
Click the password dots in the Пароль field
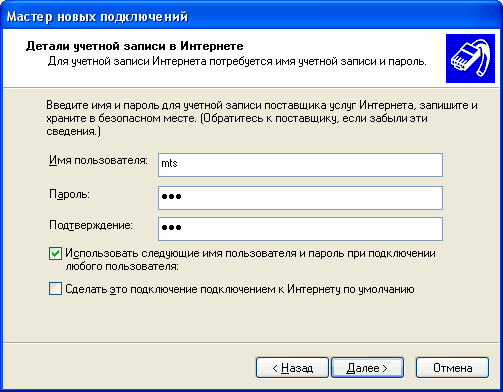(171, 197)
